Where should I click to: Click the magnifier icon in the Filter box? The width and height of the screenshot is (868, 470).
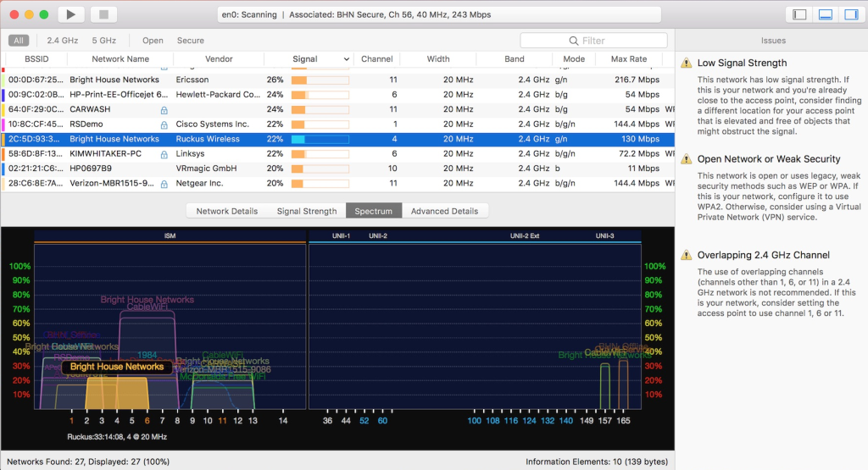[574, 41]
